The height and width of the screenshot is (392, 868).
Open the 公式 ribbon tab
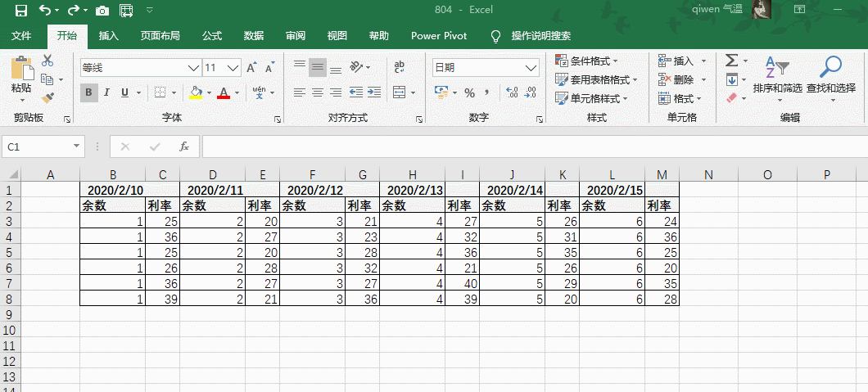pyautogui.click(x=212, y=36)
